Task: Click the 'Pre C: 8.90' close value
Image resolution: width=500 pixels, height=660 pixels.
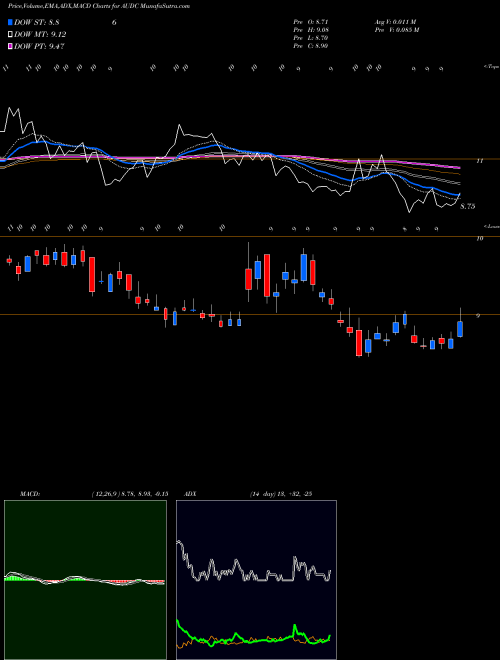Action: click(x=311, y=46)
